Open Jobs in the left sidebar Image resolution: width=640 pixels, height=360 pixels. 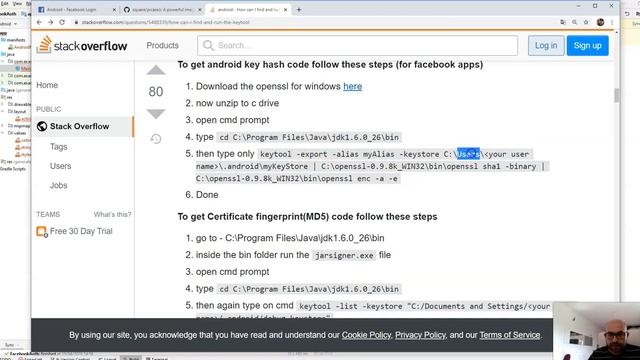click(58, 185)
